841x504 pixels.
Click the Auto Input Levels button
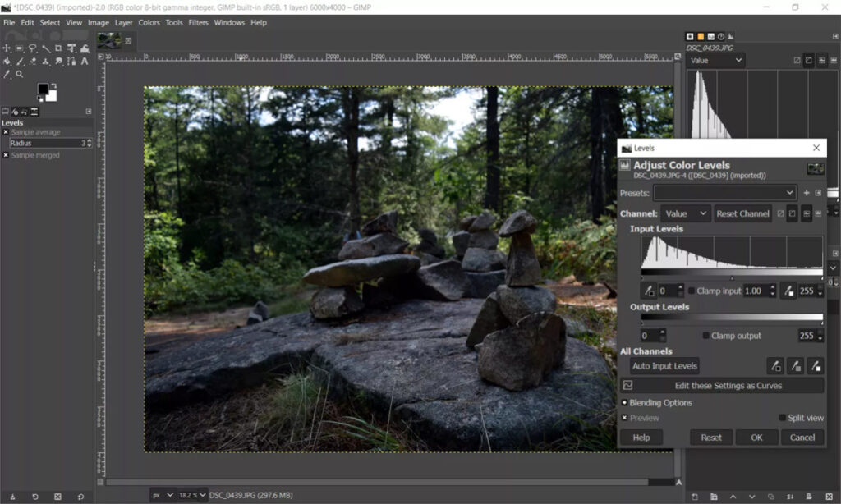click(664, 366)
